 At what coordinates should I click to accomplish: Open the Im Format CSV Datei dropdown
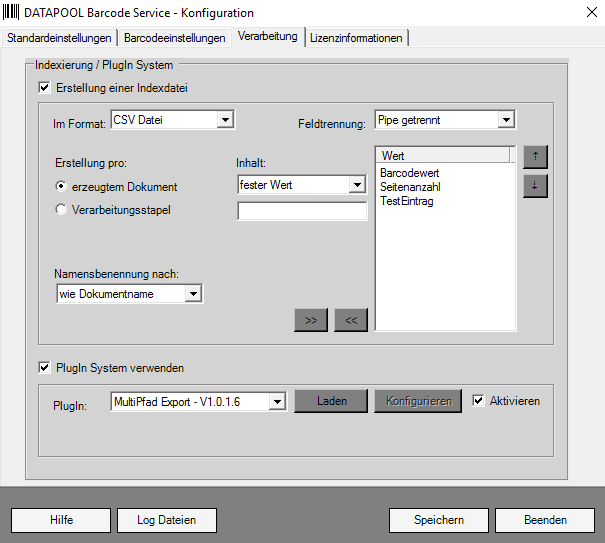click(225, 120)
